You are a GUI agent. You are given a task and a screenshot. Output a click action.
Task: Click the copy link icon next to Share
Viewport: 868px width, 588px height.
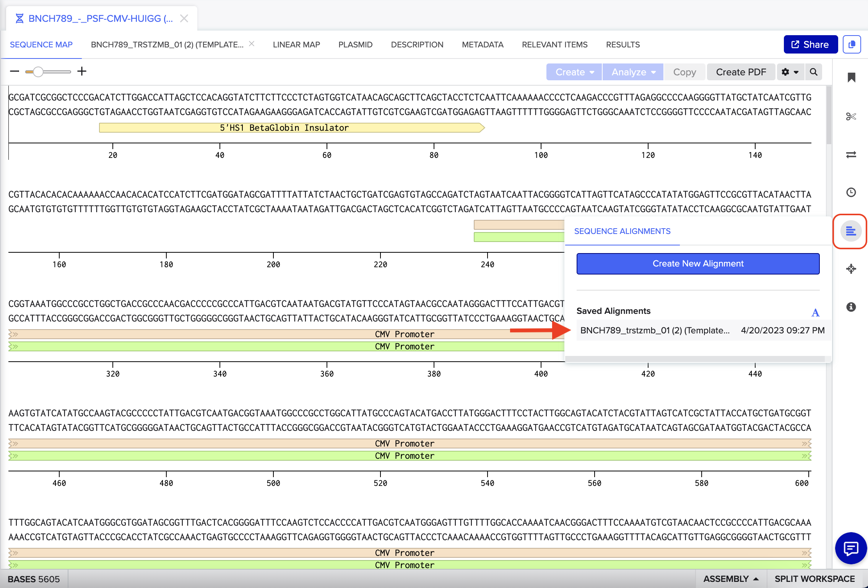tap(852, 44)
